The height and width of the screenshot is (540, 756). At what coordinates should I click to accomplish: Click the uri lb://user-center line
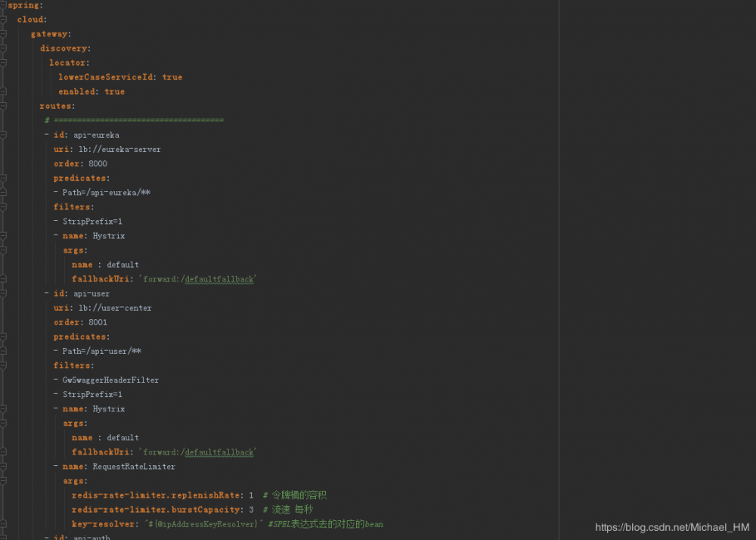coord(102,308)
